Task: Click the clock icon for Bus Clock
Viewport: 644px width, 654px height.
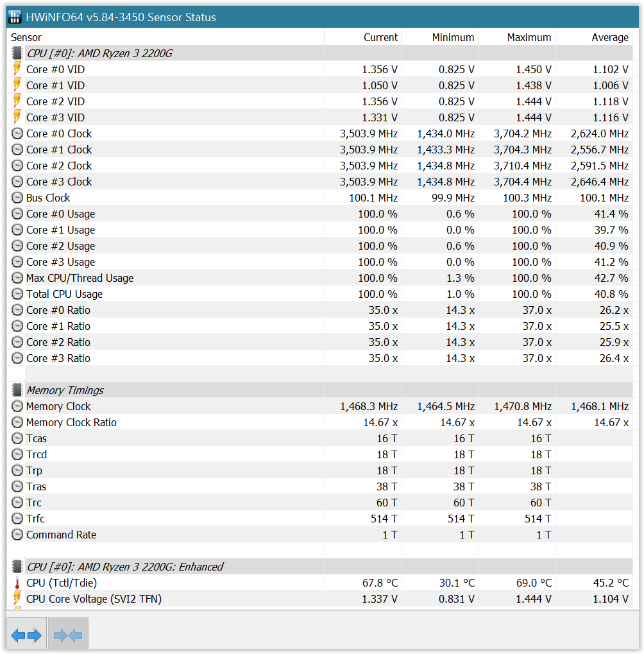Action: point(17,198)
